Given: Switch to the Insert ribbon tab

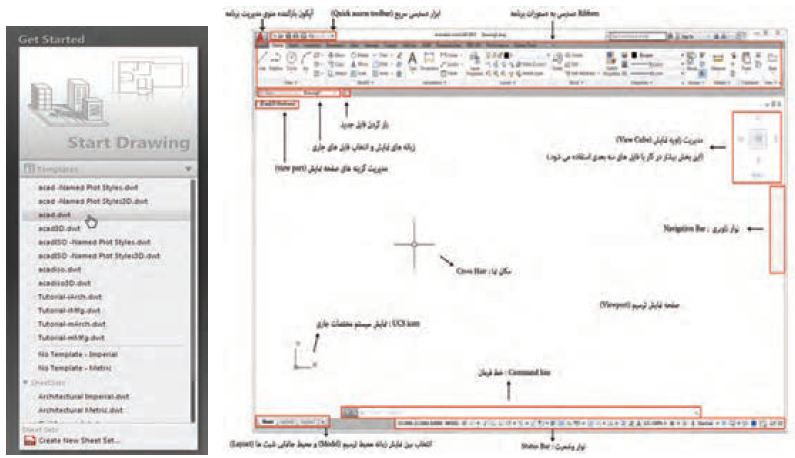Looking at the screenshot, I should (293, 46).
